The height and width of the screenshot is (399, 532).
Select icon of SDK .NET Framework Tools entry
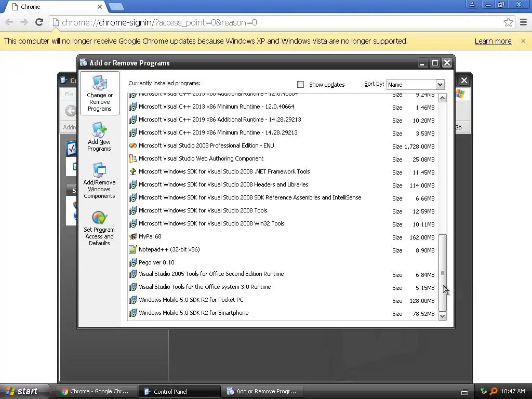click(x=132, y=171)
